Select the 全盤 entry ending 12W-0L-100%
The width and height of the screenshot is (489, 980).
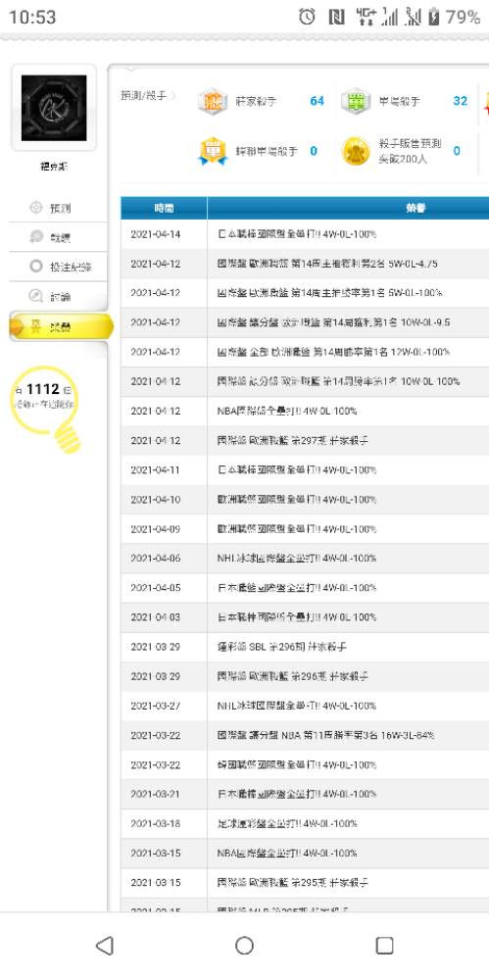[x=333, y=352]
